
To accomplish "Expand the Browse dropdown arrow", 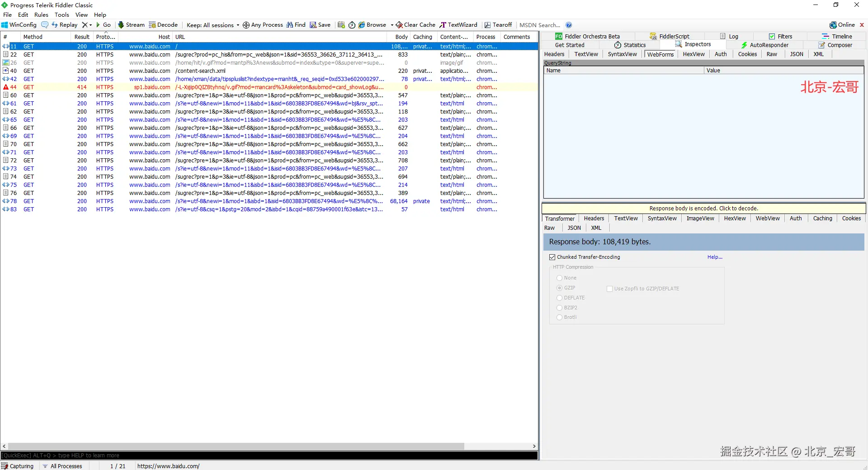I will pos(392,25).
